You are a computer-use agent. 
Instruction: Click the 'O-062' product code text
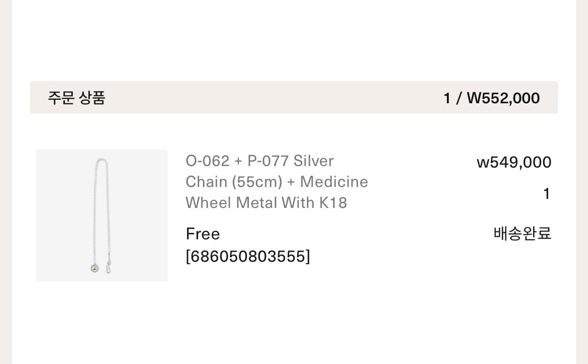207,161
